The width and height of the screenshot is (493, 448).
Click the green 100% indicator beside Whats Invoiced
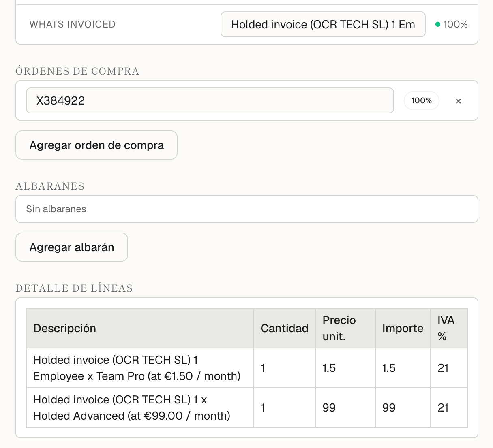pyautogui.click(x=451, y=24)
